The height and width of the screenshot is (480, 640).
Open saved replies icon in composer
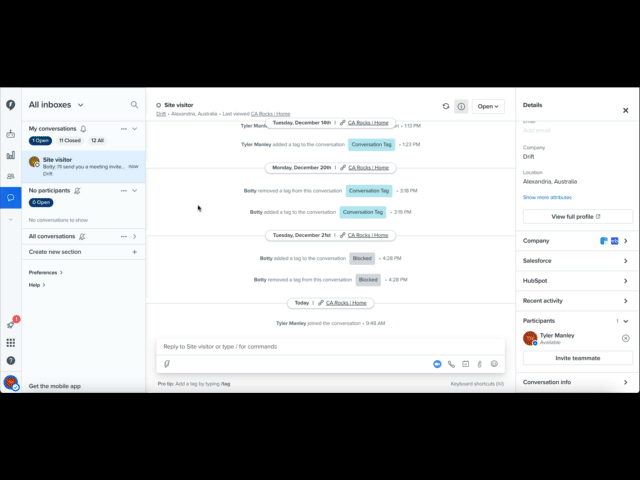tap(167, 364)
